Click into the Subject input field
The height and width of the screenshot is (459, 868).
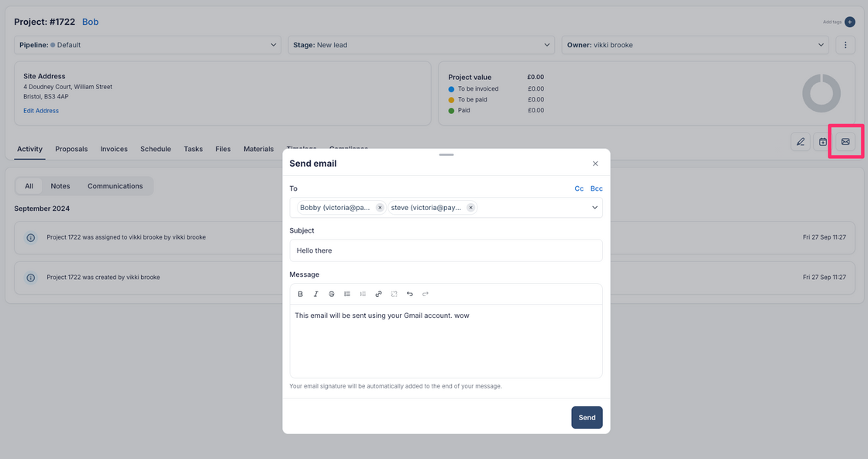click(x=446, y=250)
